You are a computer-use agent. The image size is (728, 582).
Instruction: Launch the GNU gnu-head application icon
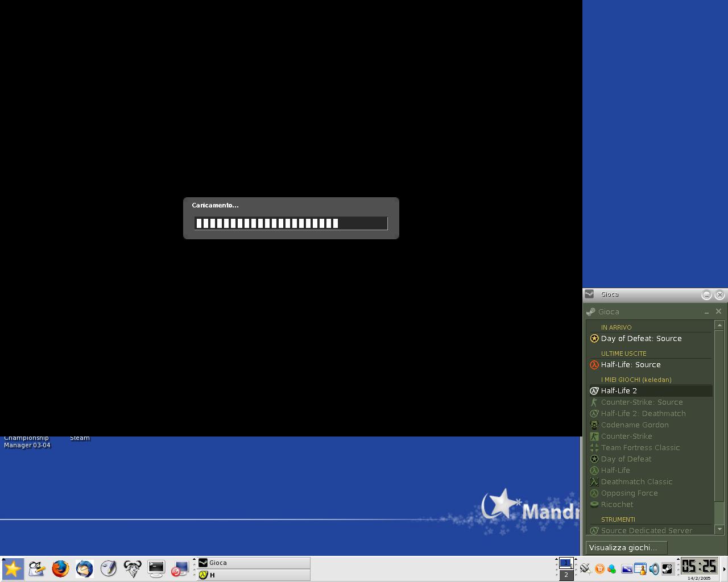tap(132, 568)
